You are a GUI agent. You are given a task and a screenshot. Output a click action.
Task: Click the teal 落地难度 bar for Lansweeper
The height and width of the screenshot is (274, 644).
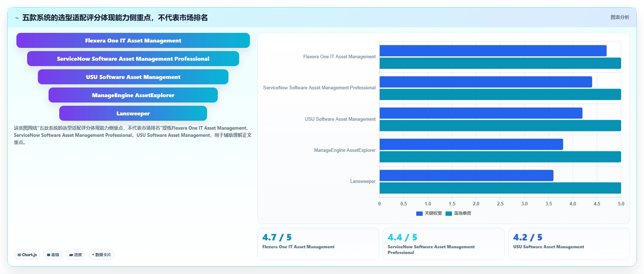[x=500, y=188]
